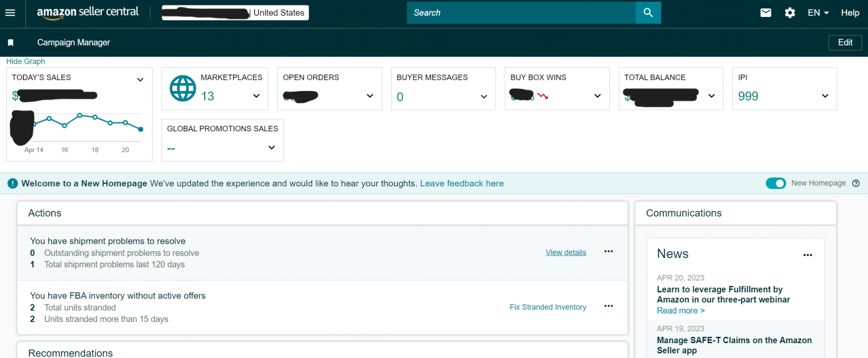Open more options for shipment problems
This screenshot has width=868, height=358.
[608, 252]
